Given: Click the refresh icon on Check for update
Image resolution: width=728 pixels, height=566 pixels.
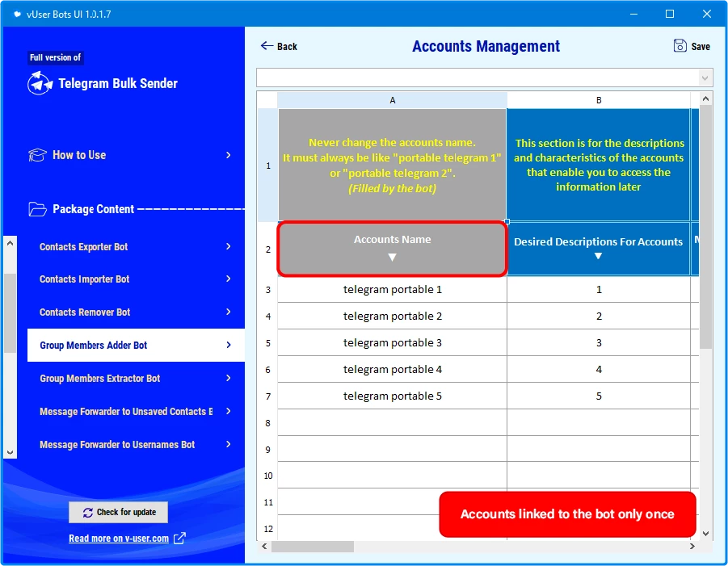Looking at the screenshot, I should point(88,512).
